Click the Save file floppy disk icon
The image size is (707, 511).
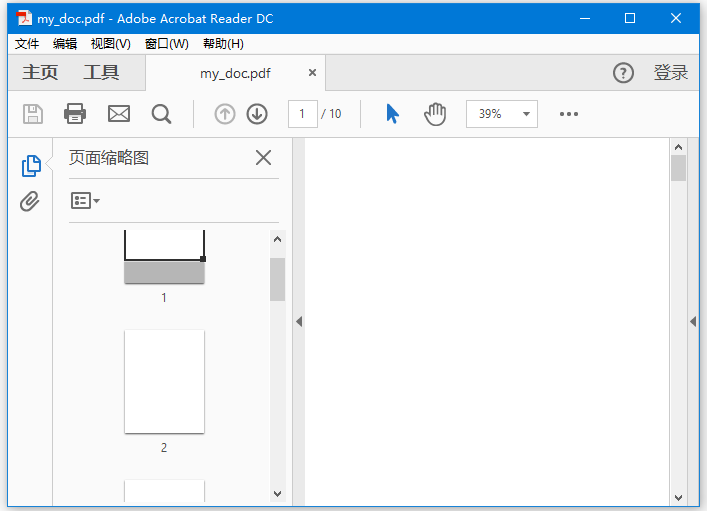click(x=33, y=114)
